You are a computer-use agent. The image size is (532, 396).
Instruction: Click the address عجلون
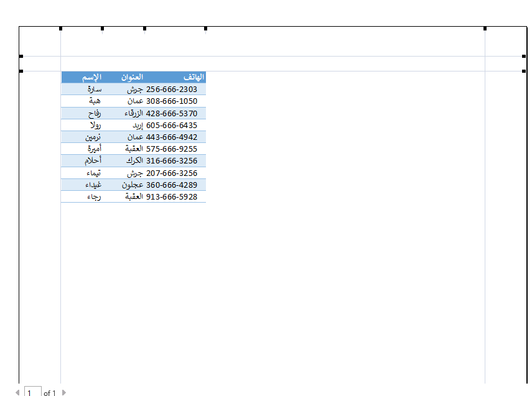(x=133, y=185)
